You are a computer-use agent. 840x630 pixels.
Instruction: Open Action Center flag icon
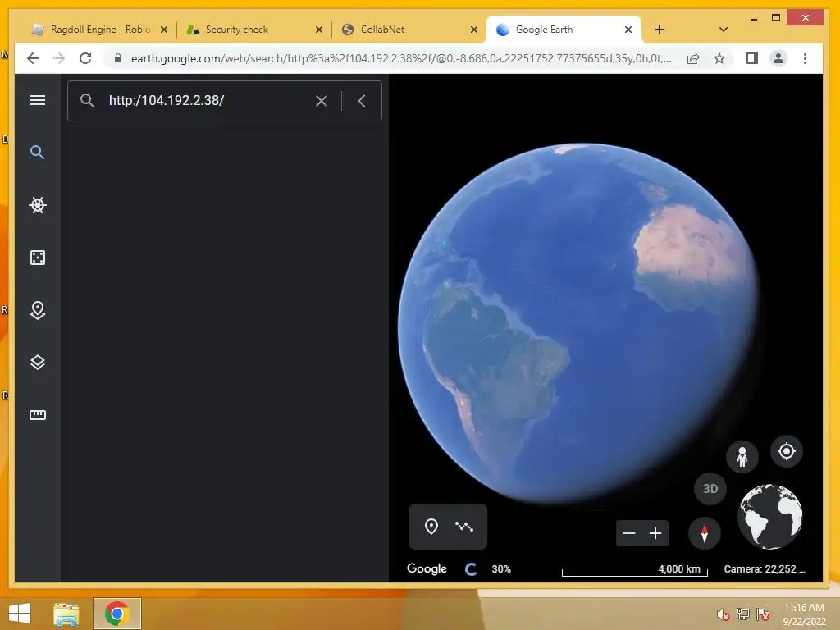[763, 614]
